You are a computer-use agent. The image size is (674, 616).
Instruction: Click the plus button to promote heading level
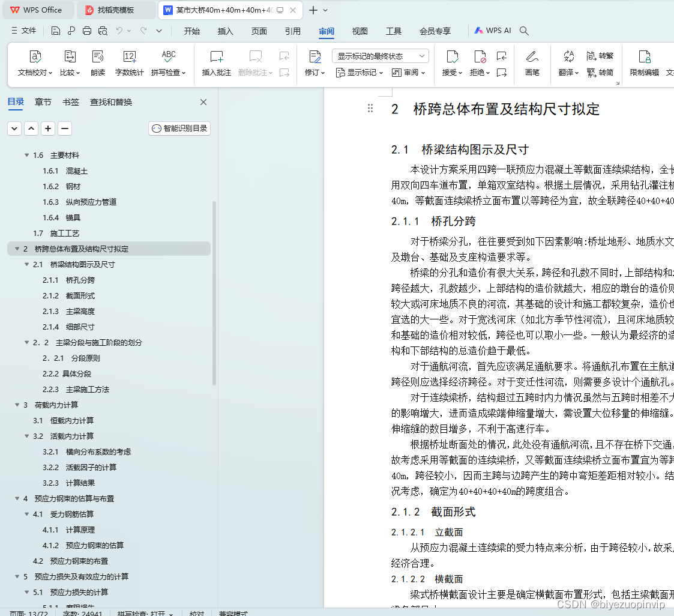47,128
